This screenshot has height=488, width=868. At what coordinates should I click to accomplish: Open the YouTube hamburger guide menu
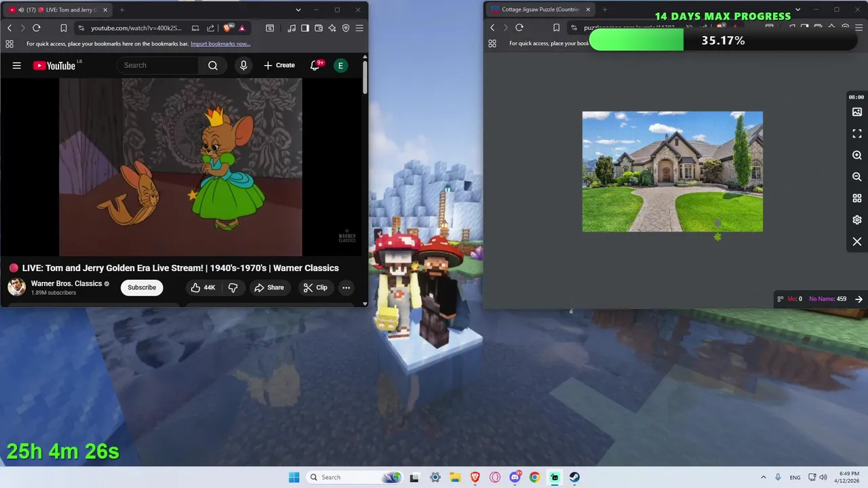17,65
